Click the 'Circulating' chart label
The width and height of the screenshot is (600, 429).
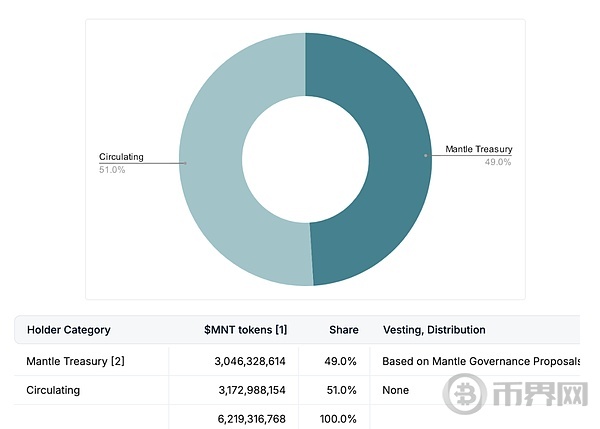point(121,157)
